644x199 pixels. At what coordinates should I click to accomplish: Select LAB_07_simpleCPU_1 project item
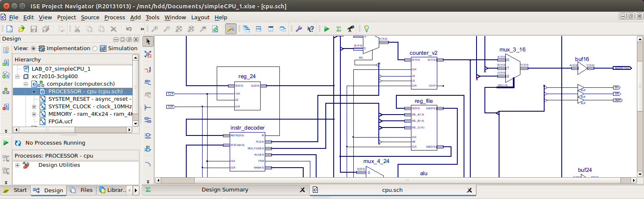click(61, 69)
